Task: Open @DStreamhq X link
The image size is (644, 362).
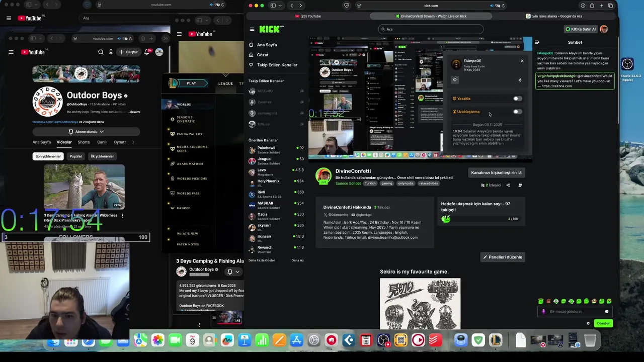Action: 336,215
